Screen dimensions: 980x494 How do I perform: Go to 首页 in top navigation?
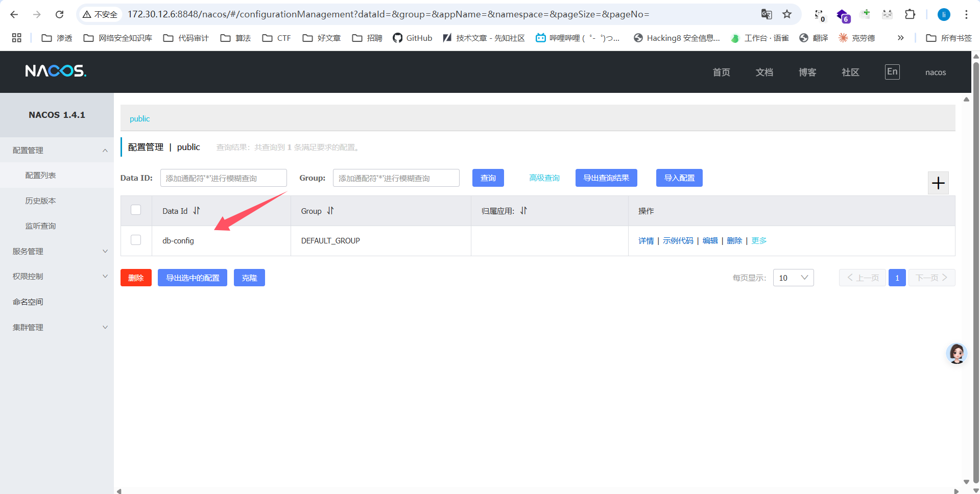click(x=721, y=72)
